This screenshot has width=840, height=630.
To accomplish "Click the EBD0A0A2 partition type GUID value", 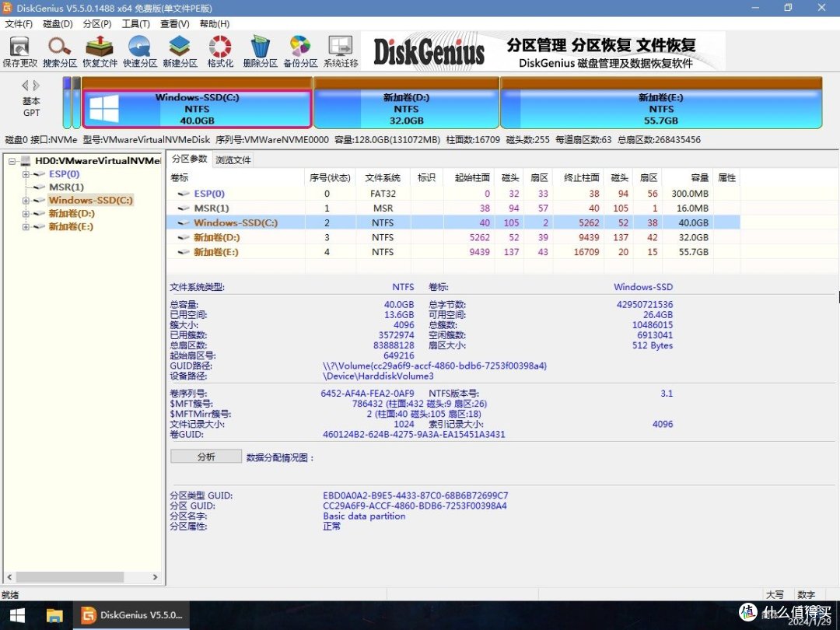I will (x=415, y=495).
